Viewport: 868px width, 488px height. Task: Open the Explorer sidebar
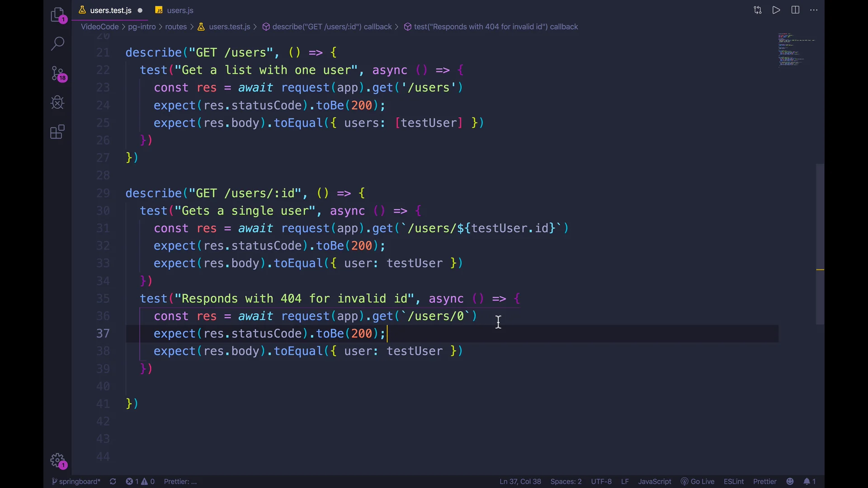(58, 14)
